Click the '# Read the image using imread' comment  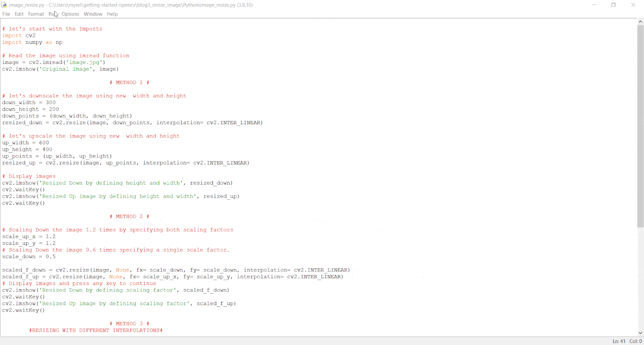66,55
